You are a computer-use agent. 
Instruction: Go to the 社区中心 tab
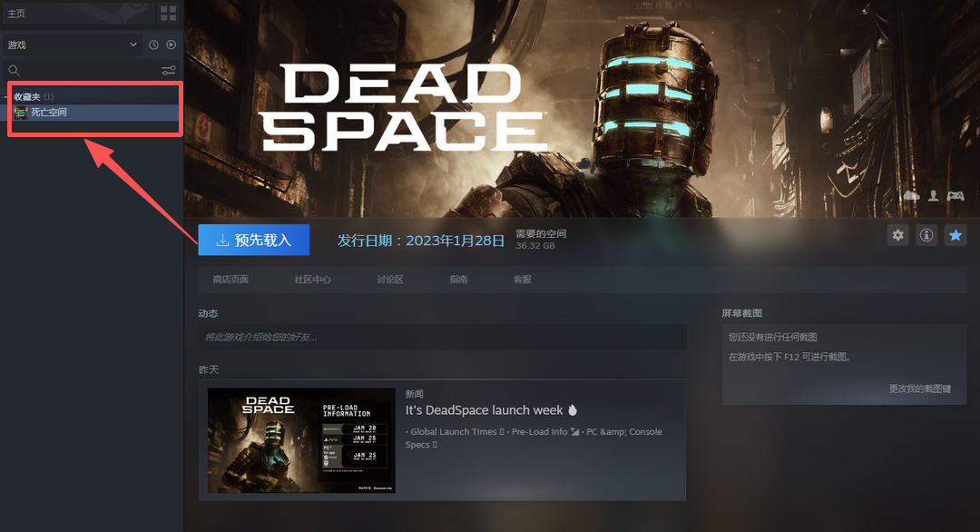[312, 280]
